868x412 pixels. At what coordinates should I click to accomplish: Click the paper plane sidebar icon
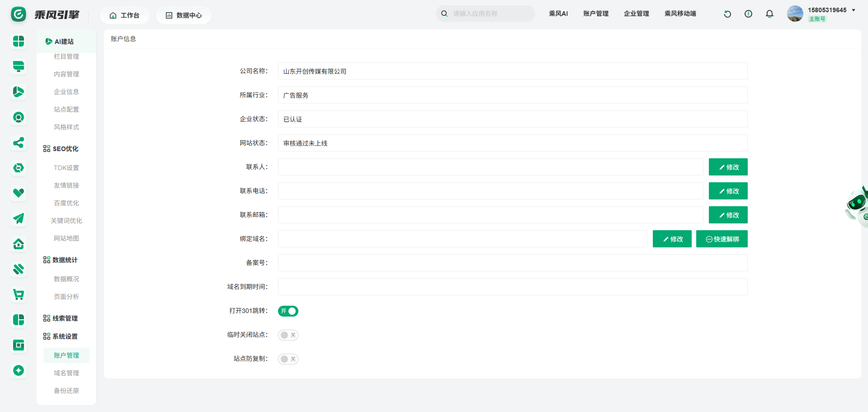pyautogui.click(x=19, y=219)
